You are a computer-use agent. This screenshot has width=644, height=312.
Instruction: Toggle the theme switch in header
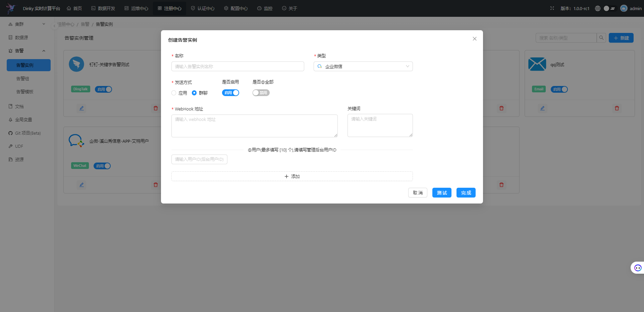pos(609,8)
